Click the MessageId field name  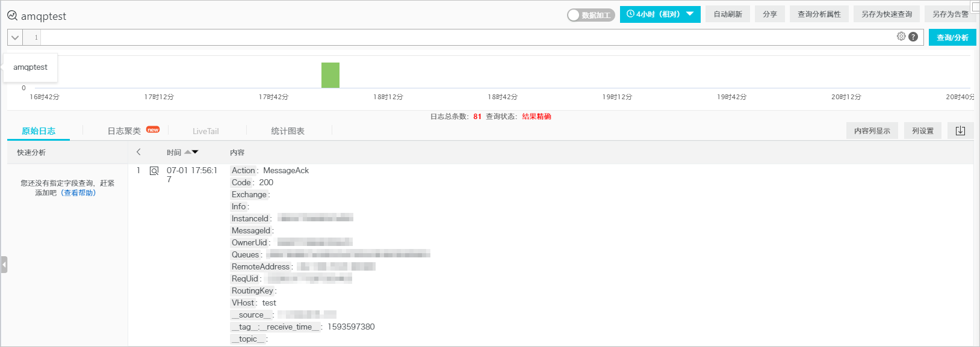[251, 230]
